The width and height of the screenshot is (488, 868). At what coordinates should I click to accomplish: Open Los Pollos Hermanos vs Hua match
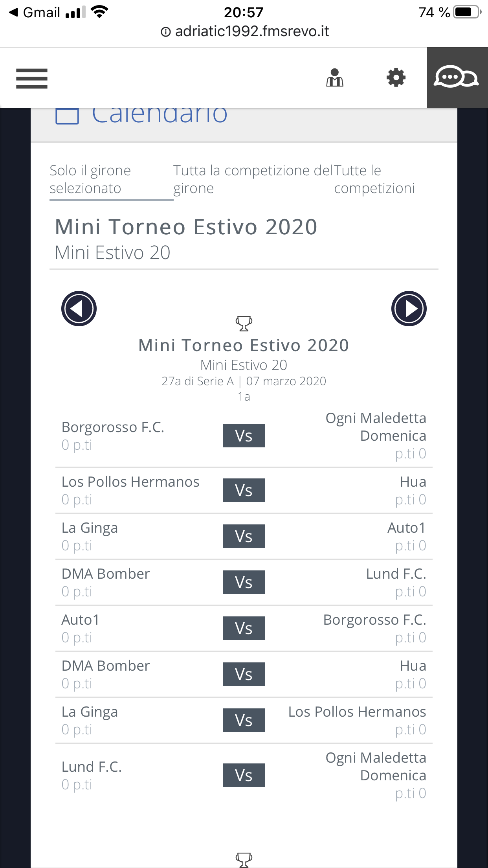tap(244, 490)
